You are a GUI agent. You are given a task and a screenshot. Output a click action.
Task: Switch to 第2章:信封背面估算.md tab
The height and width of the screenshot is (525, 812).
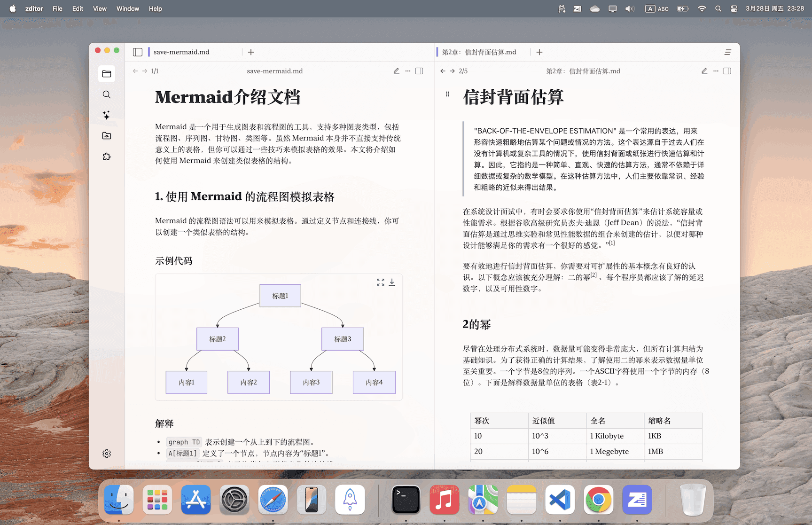[x=479, y=52]
